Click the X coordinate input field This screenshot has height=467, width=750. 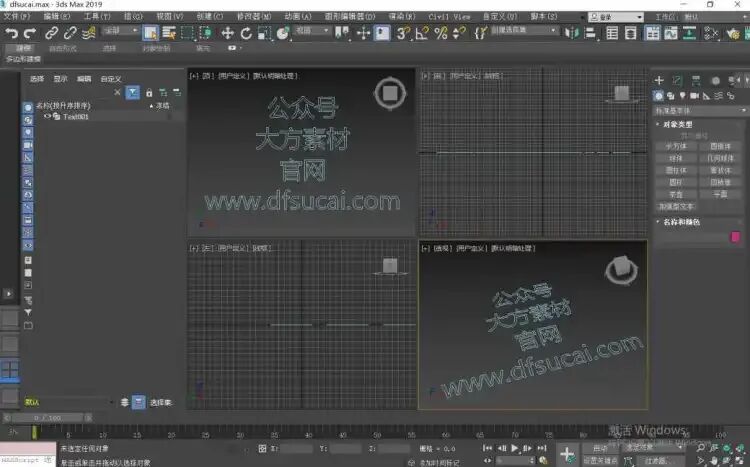click(x=296, y=448)
